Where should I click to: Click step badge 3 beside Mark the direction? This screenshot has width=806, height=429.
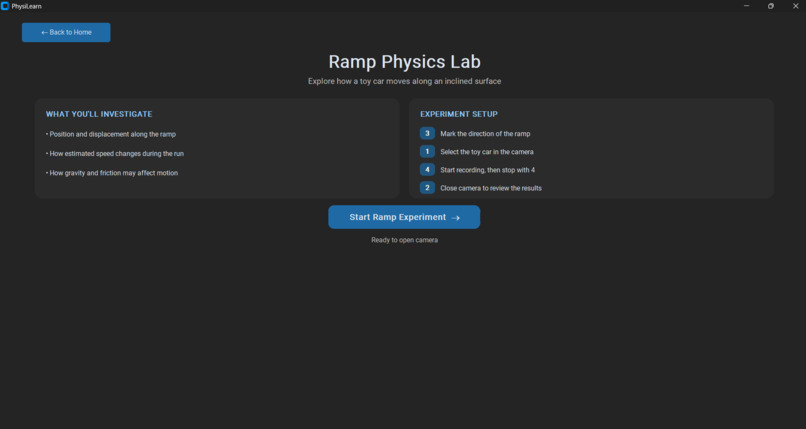tap(427, 134)
